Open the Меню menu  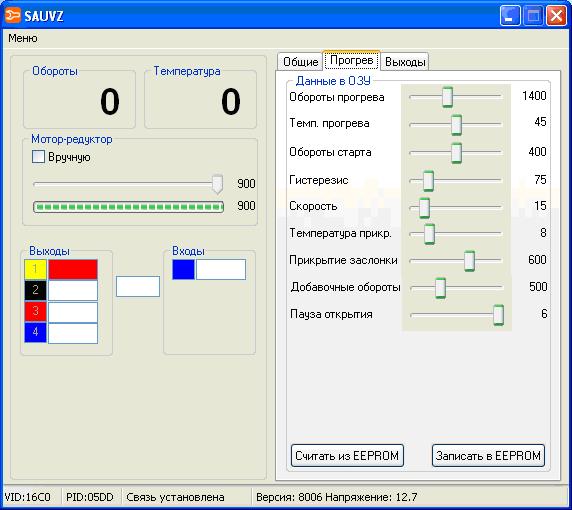click(x=23, y=38)
